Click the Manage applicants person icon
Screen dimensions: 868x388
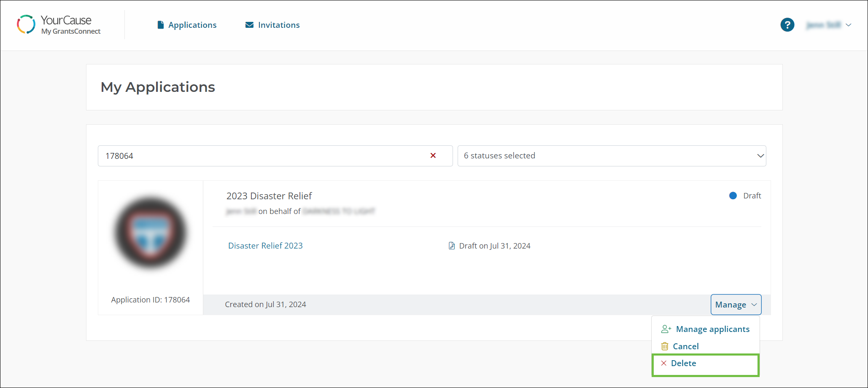click(x=666, y=329)
